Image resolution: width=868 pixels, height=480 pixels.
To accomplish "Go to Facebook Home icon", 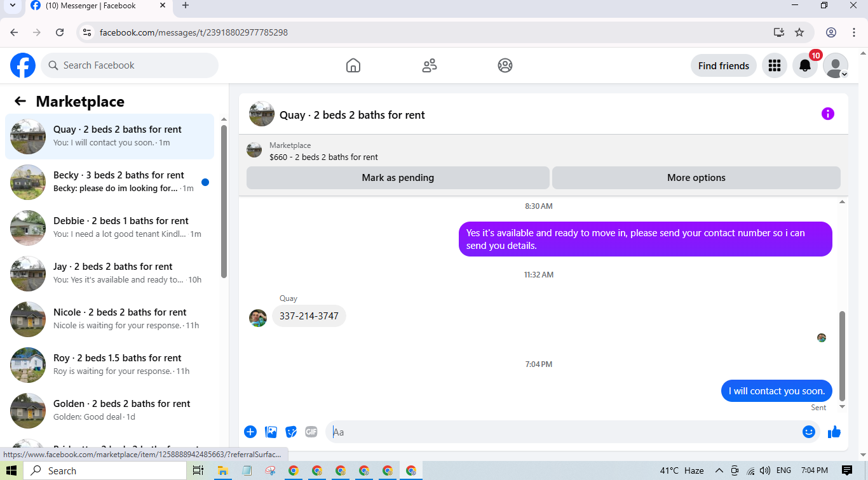I will click(x=353, y=65).
